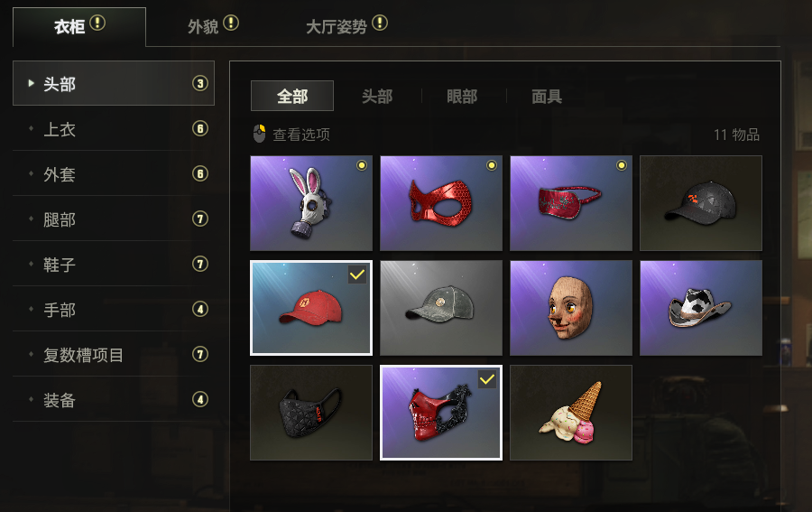The width and height of the screenshot is (812, 512).
Task: Expand the 上衣 category
Action: click(114, 129)
